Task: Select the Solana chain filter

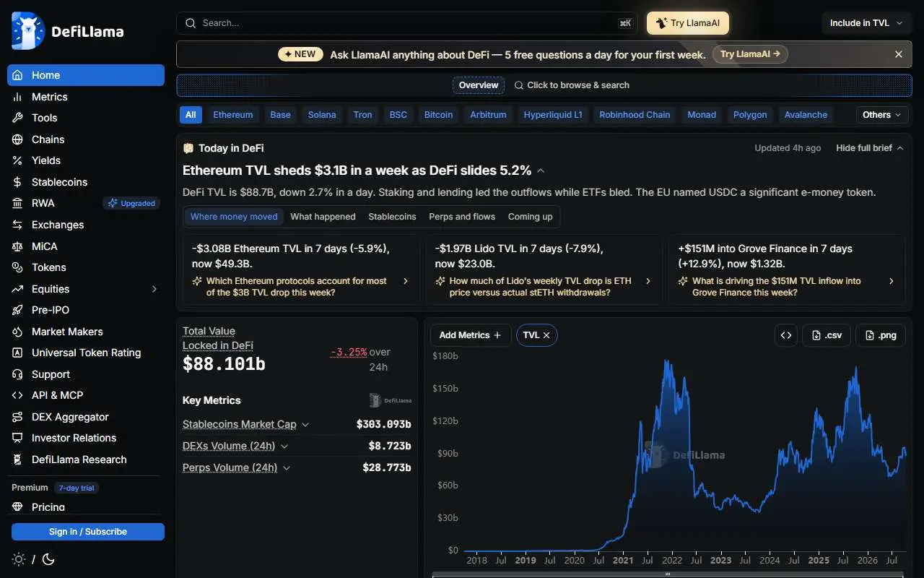Action: pos(322,115)
